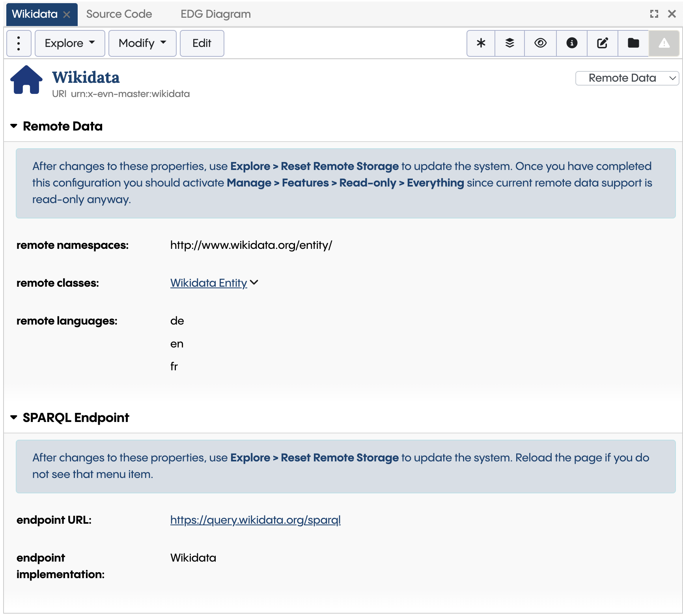683x616 pixels.
Task: Expand the Wikidata Entity chevron
Action: [x=254, y=282]
